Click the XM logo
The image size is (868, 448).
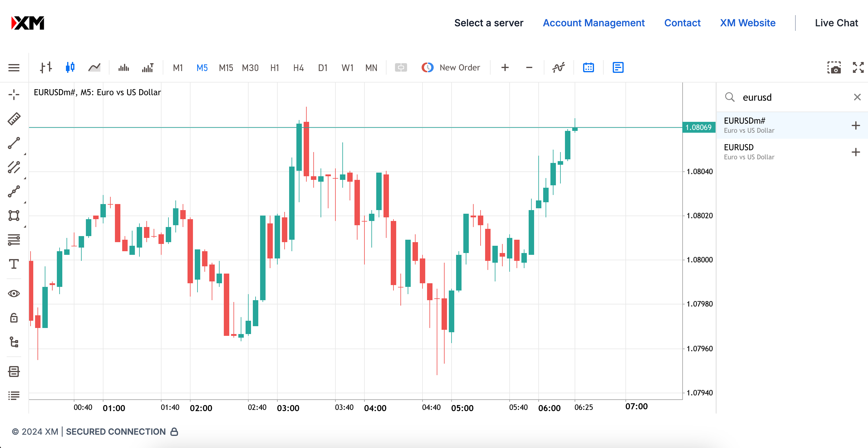[x=28, y=23]
